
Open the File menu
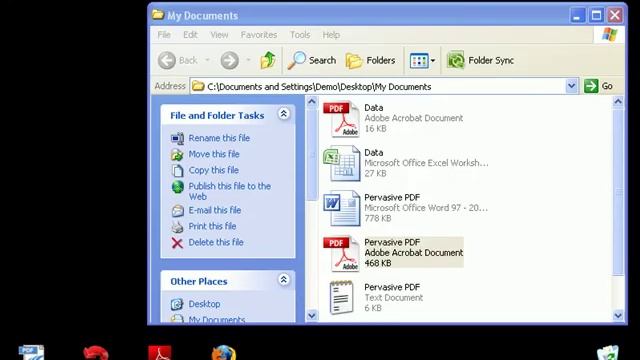[x=164, y=35]
